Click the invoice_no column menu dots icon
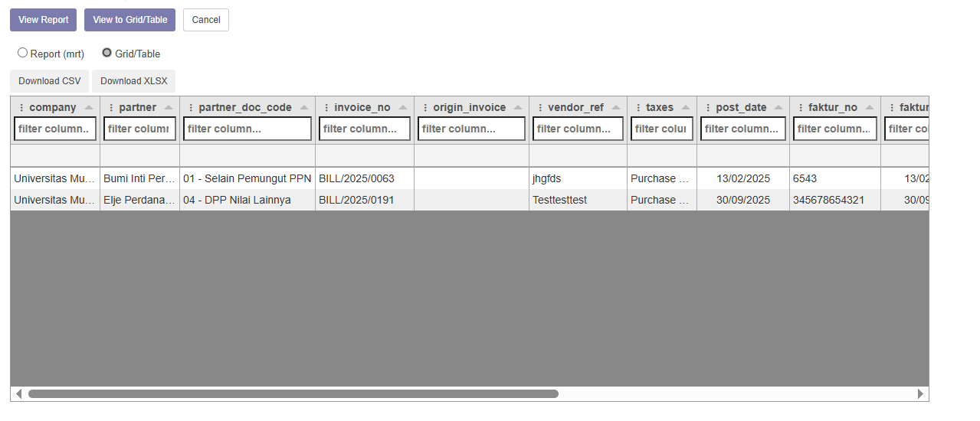This screenshot has width=980, height=421. [326, 108]
